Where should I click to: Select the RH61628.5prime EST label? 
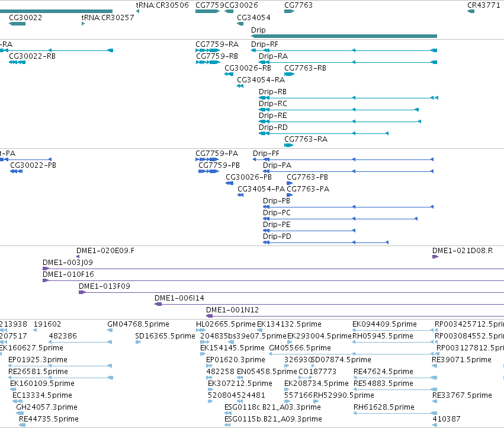tap(384, 407)
